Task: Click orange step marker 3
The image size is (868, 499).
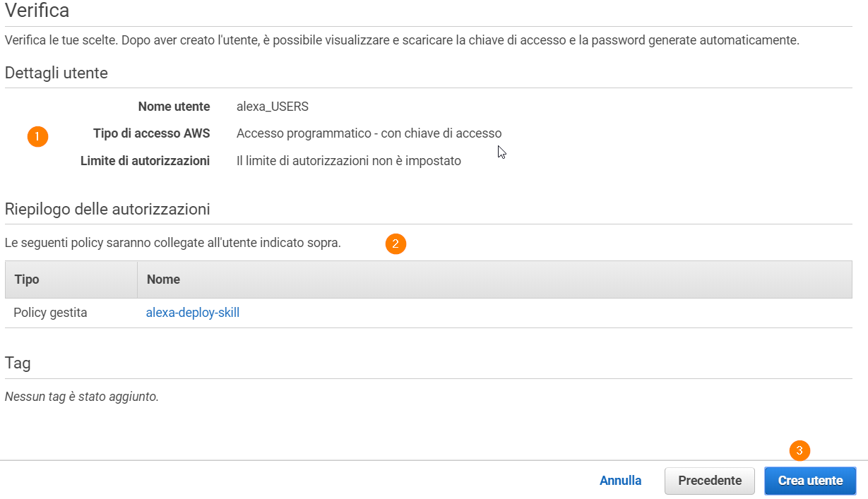Action: (799, 450)
